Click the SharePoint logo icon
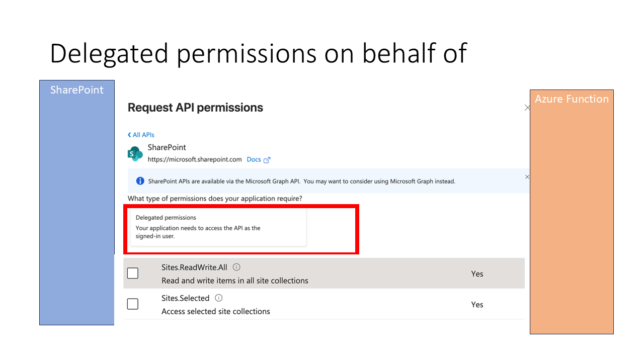 click(135, 154)
